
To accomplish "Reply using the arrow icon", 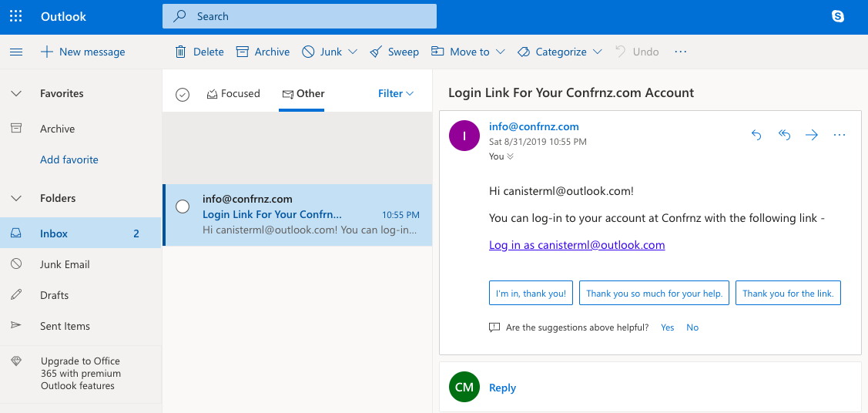I will [756, 135].
